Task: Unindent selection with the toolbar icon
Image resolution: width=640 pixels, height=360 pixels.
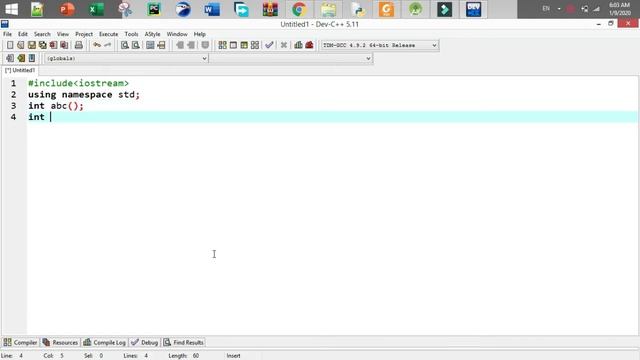Action: [191, 45]
